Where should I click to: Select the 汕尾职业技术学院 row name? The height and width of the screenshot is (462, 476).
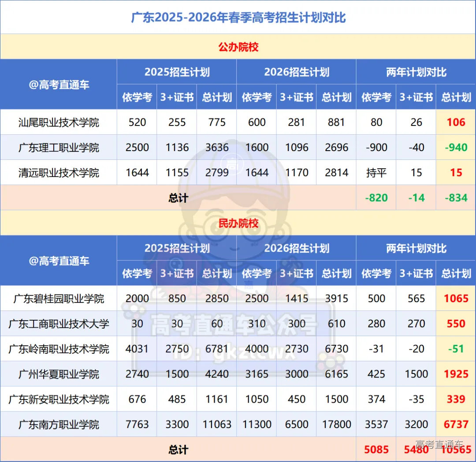tap(58, 122)
